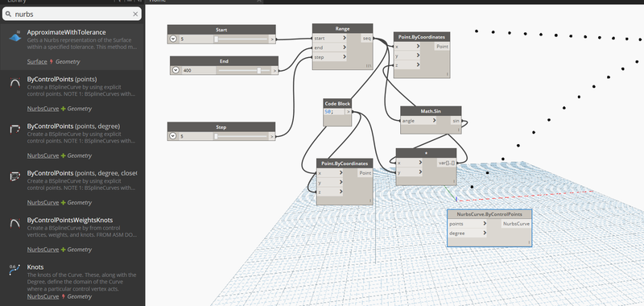Viewport: 644px width, 306px height.
Task: Select the Knots result title
Action: (x=35, y=267)
